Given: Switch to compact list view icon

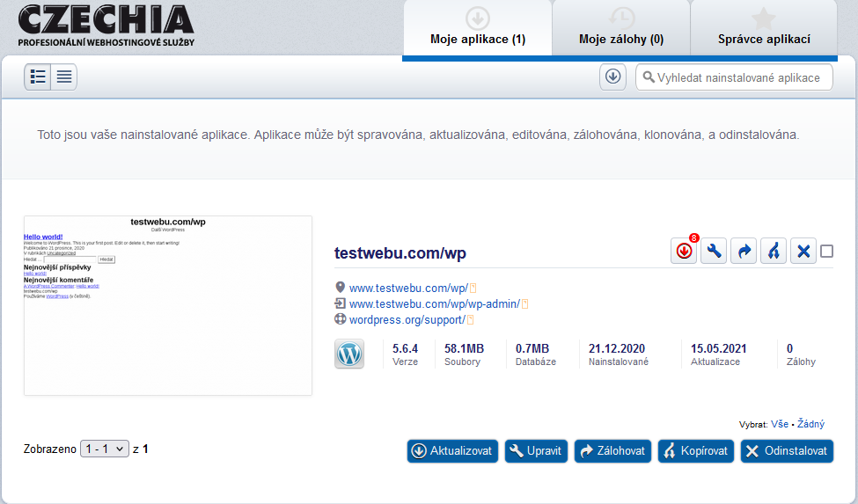Looking at the screenshot, I should coord(64,77).
